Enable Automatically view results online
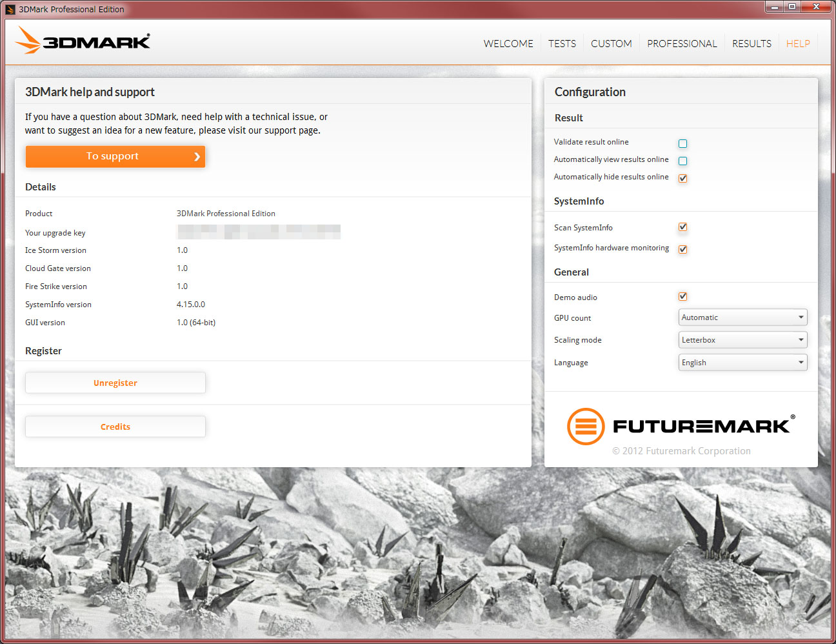836x644 pixels. pos(682,161)
